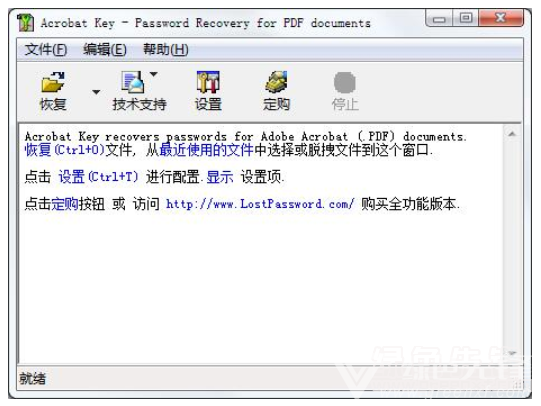Click the 恢复 open-folder toolbar icon
Screen dimensions: 541x406
[x=53, y=82]
